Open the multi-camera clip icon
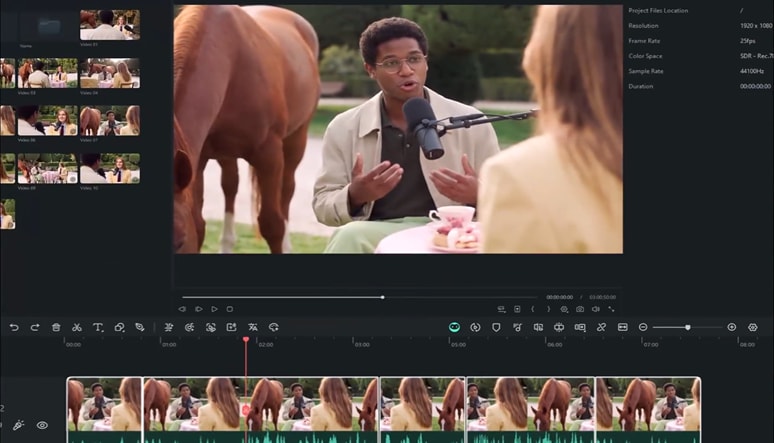This screenshot has height=443, width=774. (580, 327)
